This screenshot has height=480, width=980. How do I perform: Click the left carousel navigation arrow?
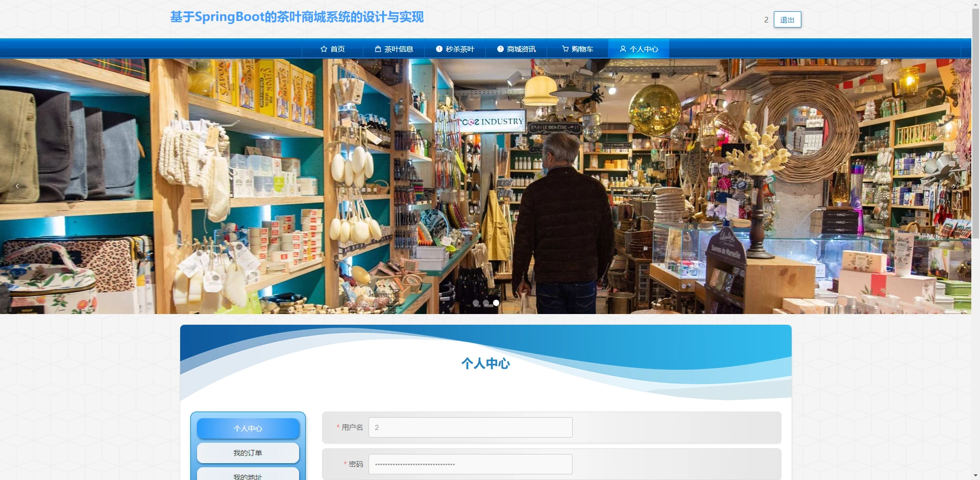(17, 186)
